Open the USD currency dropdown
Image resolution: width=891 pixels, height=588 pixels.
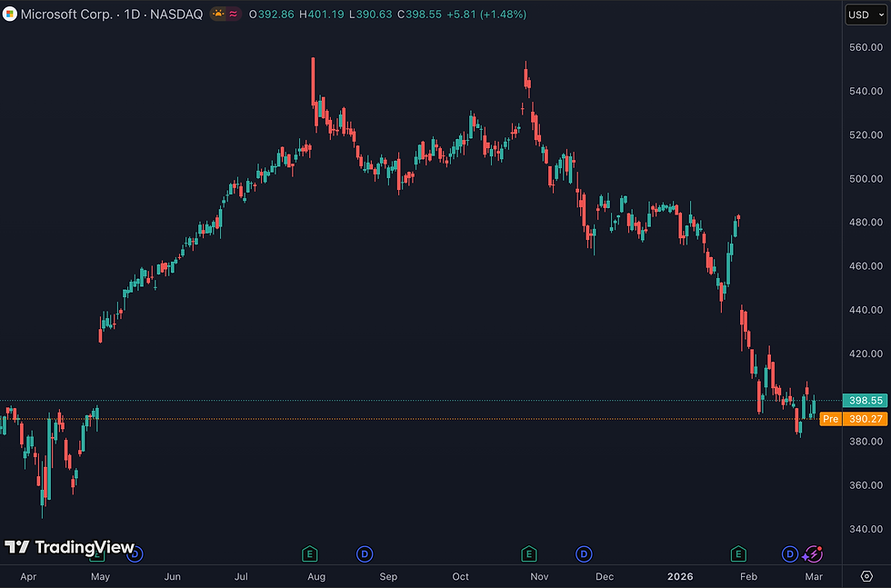(866, 15)
